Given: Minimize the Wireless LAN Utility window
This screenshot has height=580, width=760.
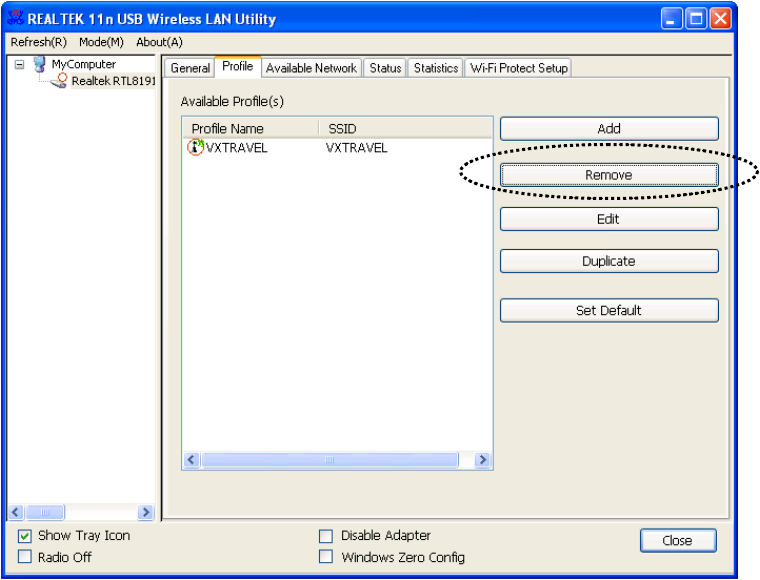Looking at the screenshot, I should (x=671, y=19).
